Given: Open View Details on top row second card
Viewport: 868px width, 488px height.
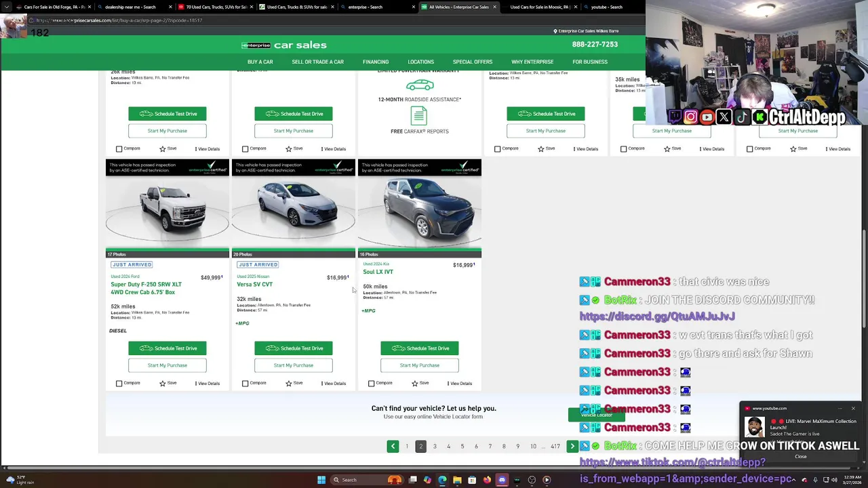Looking at the screenshot, I should (334, 149).
